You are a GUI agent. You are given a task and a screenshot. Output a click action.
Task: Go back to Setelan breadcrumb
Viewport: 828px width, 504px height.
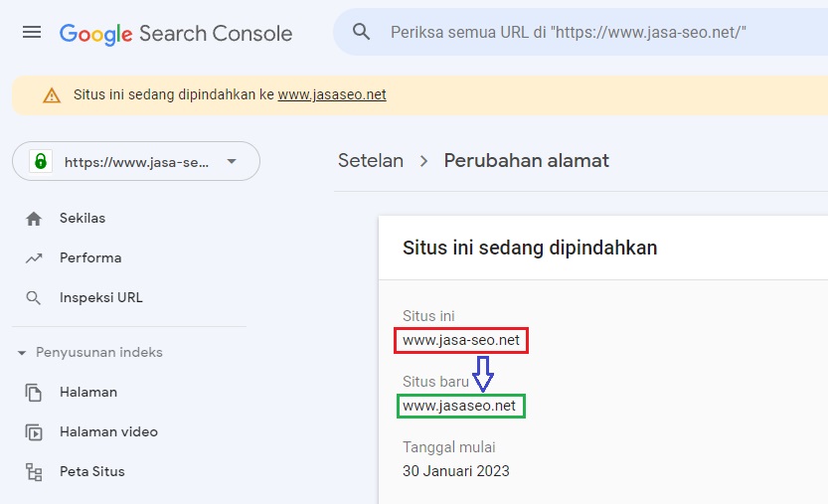click(x=371, y=161)
